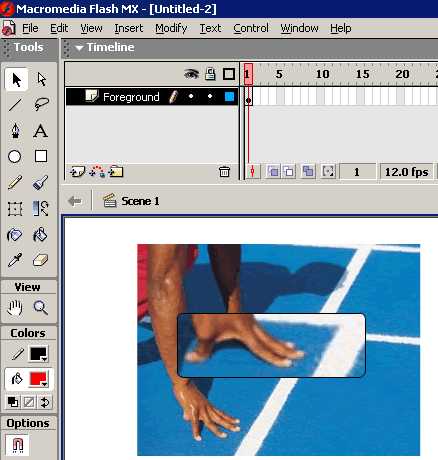Image resolution: width=438 pixels, height=460 pixels.
Task: Open the Control menu
Action: 251,28
